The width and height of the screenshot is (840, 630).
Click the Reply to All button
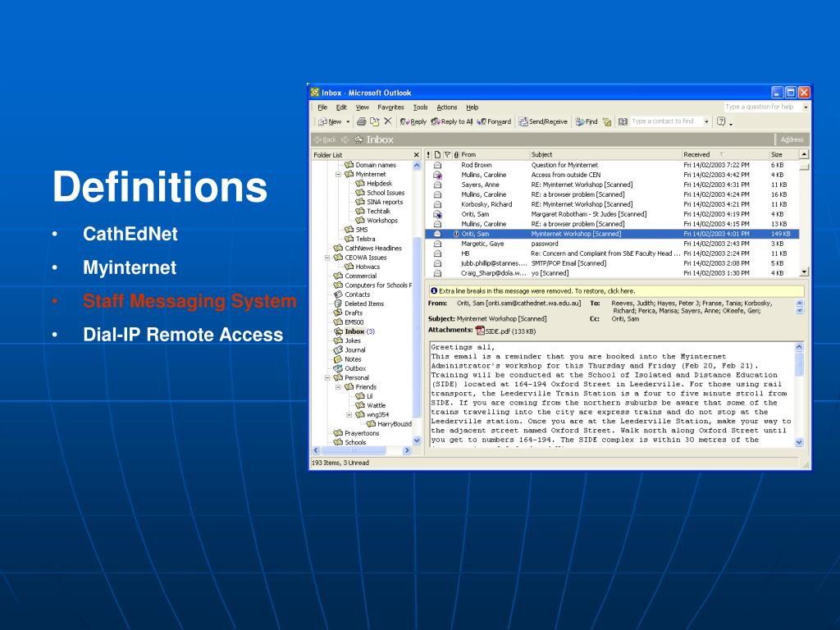pos(452,121)
